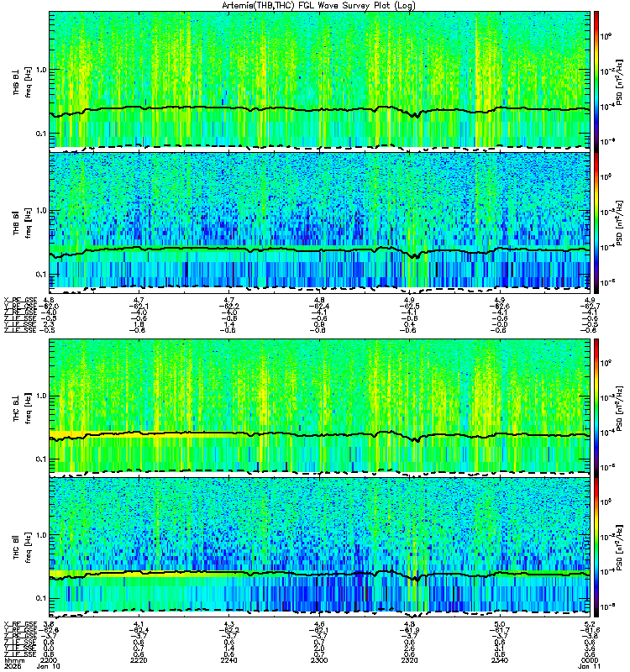Click the 'THB B⊥ freq [Hz]' axis label
The height and width of the screenshot is (672, 630).
(23, 81)
